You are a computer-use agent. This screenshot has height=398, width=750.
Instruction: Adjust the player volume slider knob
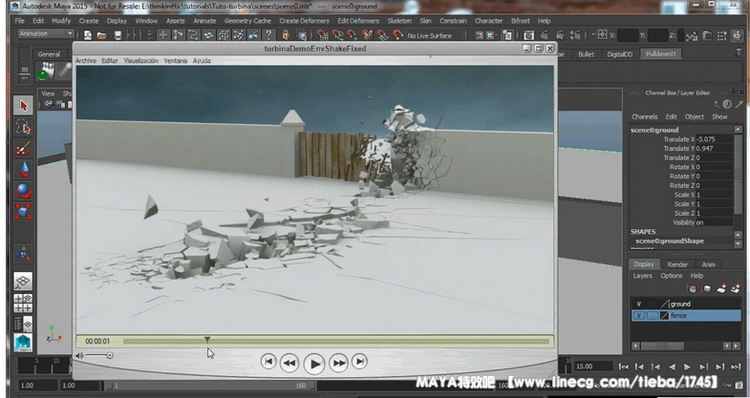(x=110, y=355)
